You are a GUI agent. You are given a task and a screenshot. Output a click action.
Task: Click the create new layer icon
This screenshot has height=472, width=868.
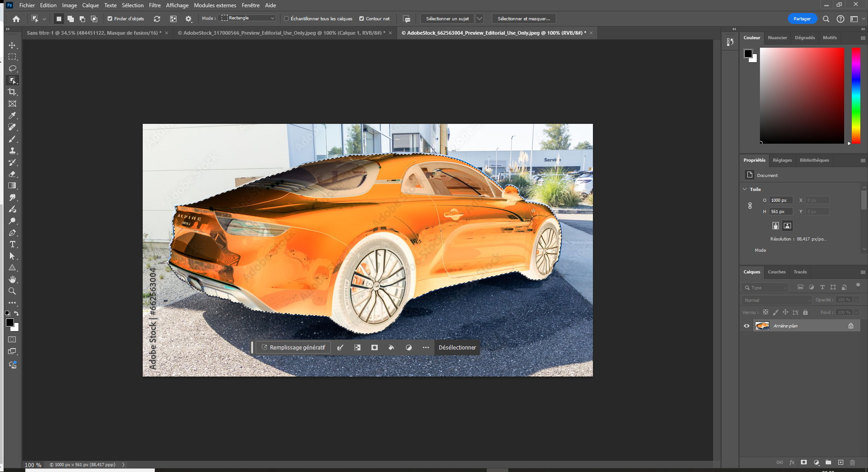point(841,463)
